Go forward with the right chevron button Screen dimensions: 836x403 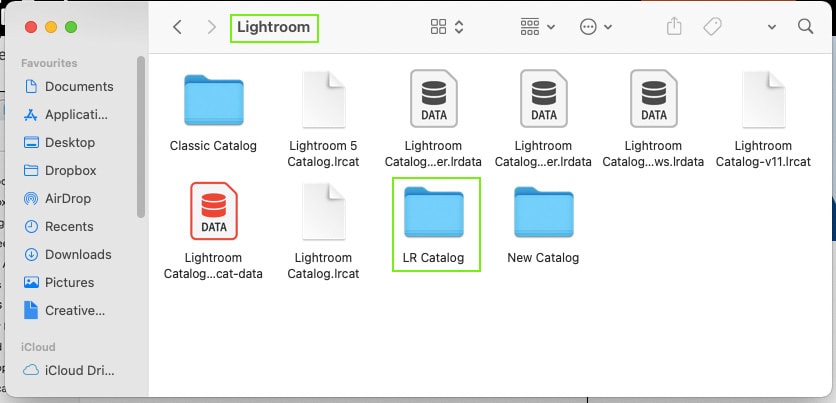pyautogui.click(x=212, y=27)
